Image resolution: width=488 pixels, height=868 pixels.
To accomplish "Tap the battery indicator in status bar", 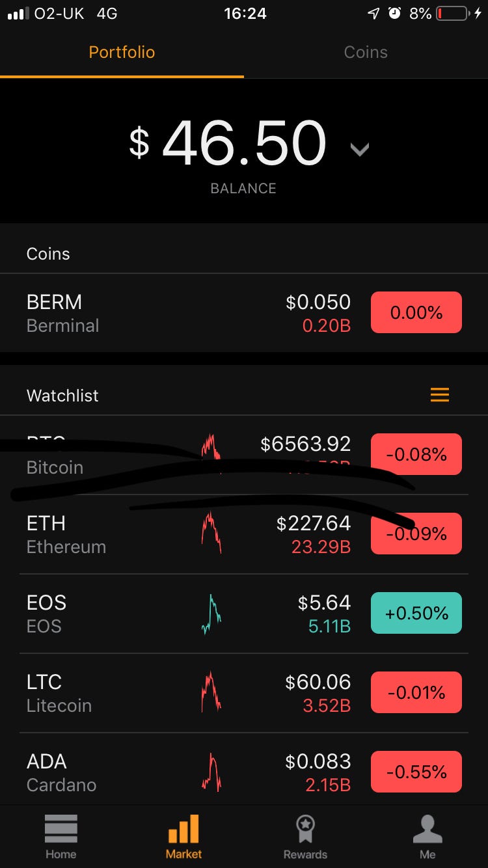I will (453, 13).
